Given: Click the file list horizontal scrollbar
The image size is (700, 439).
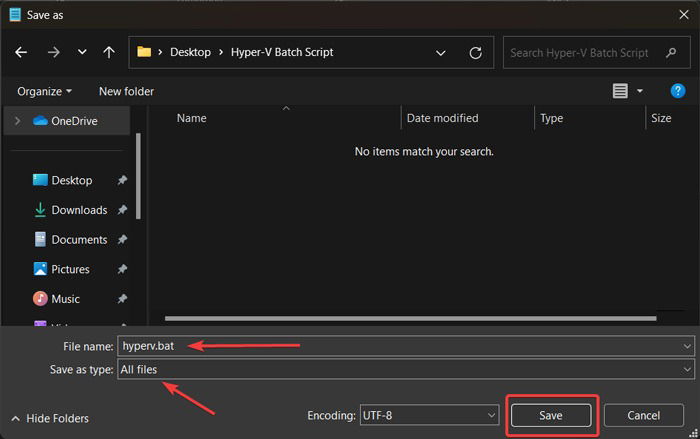Looking at the screenshot, I should tap(411, 318).
